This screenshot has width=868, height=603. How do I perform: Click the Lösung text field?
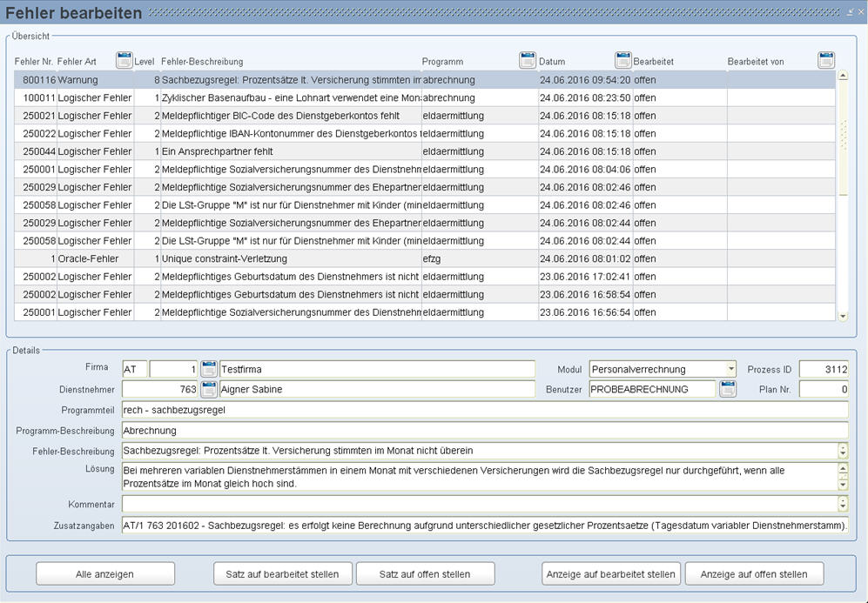[480, 477]
